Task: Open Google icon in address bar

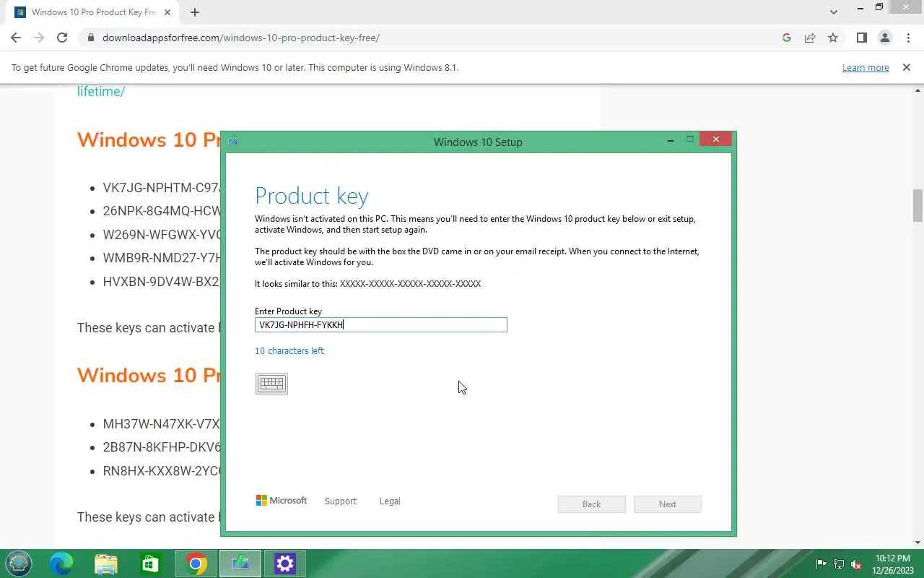Action: [787, 38]
